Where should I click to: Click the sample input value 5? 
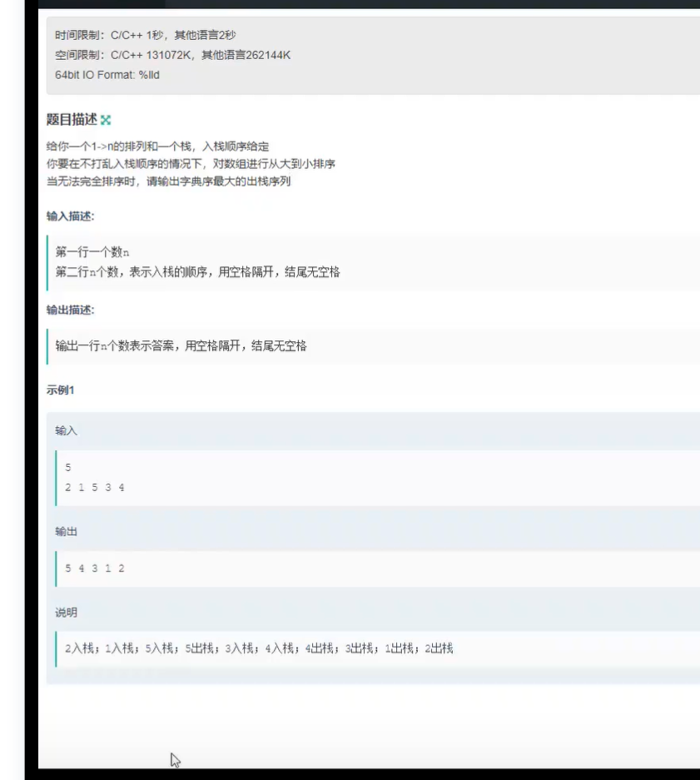click(x=68, y=468)
